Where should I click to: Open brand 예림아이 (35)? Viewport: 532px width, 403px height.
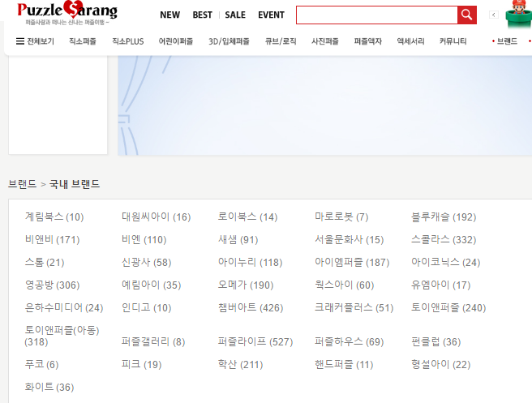click(x=152, y=285)
